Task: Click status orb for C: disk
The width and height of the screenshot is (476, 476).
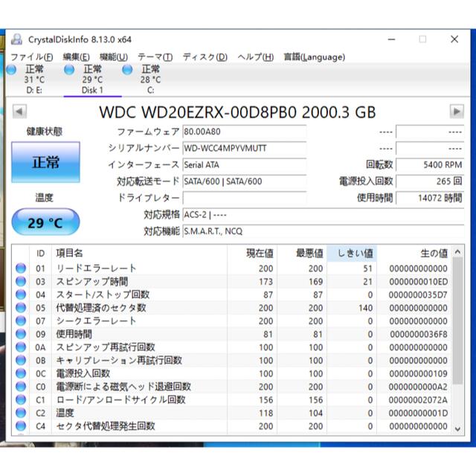Action: 127,69
